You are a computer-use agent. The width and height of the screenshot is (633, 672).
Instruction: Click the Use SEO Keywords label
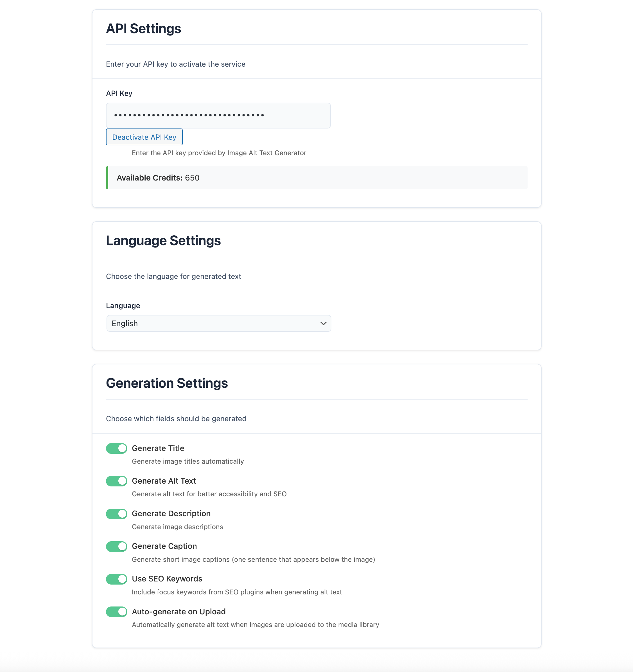click(x=167, y=579)
